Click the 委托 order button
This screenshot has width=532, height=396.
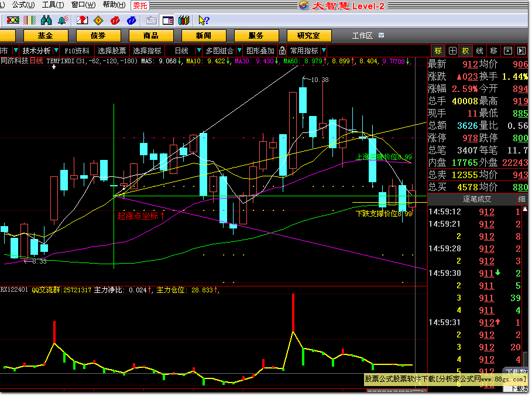pos(140,5)
